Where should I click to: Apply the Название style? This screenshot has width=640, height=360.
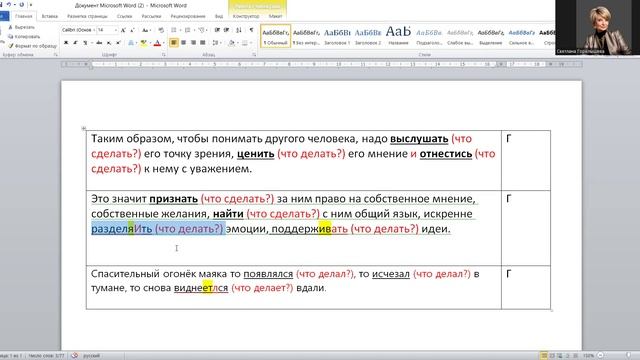[398, 36]
